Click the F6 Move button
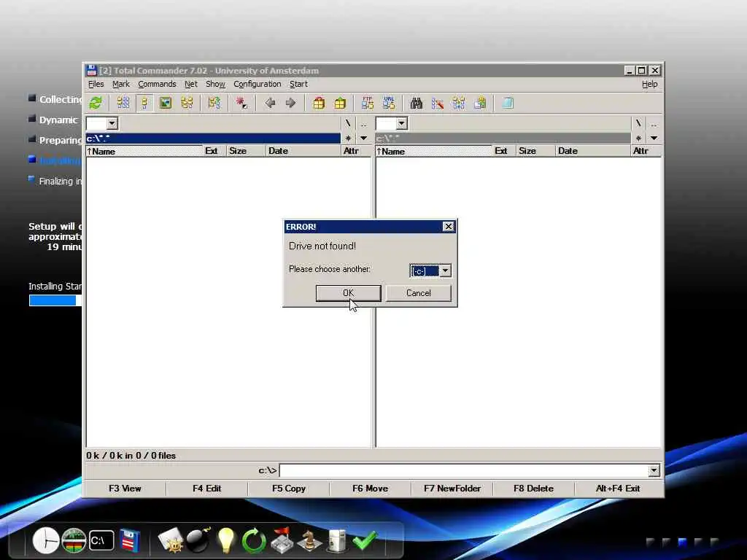The height and width of the screenshot is (560, 747). pos(370,489)
